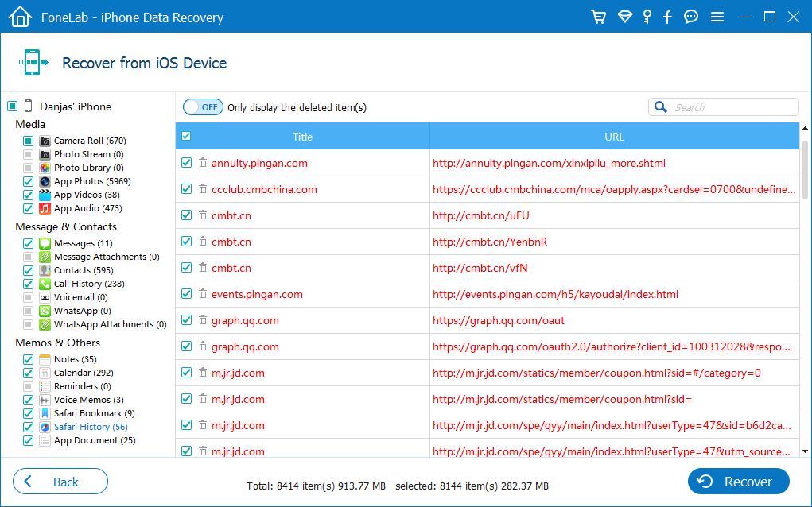Uncheck the annuity.pingan.com row checkbox
Image resolution: width=812 pixels, height=507 pixels.
(186, 162)
